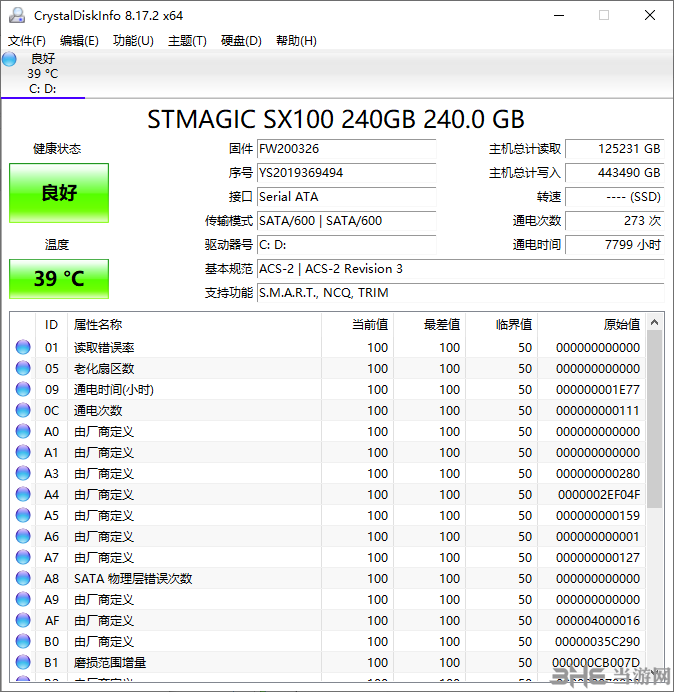The height and width of the screenshot is (692, 674).
Task: Click the blue status orb for row B0
Action: (23, 641)
